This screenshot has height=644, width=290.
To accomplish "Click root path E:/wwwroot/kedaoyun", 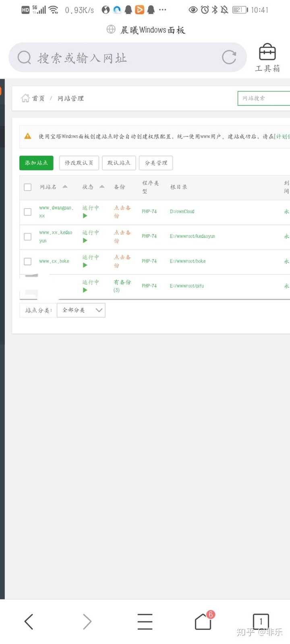I will tap(193, 236).
